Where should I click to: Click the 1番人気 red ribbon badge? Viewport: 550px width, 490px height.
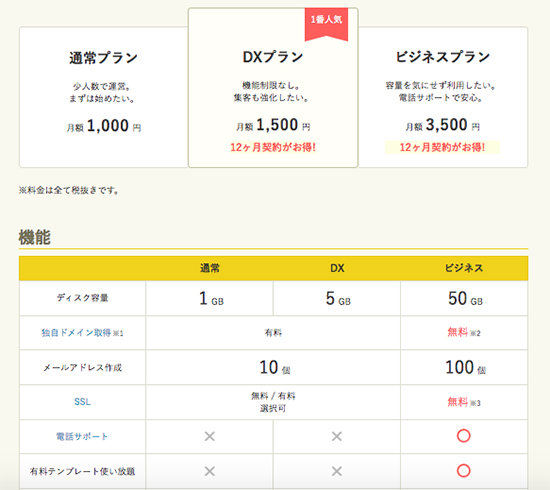(326, 24)
